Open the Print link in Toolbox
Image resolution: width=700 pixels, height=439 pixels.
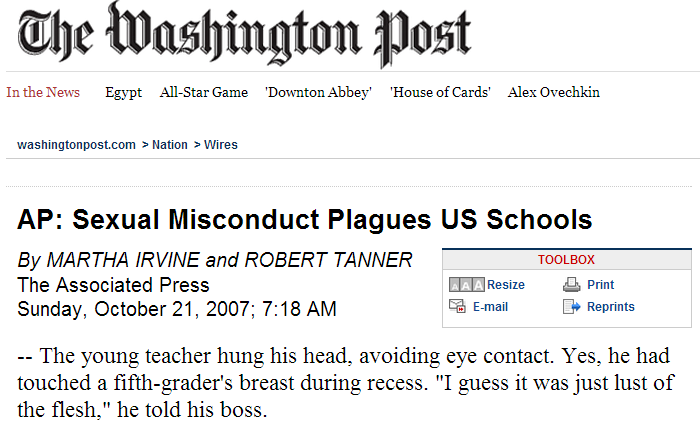pos(600,284)
